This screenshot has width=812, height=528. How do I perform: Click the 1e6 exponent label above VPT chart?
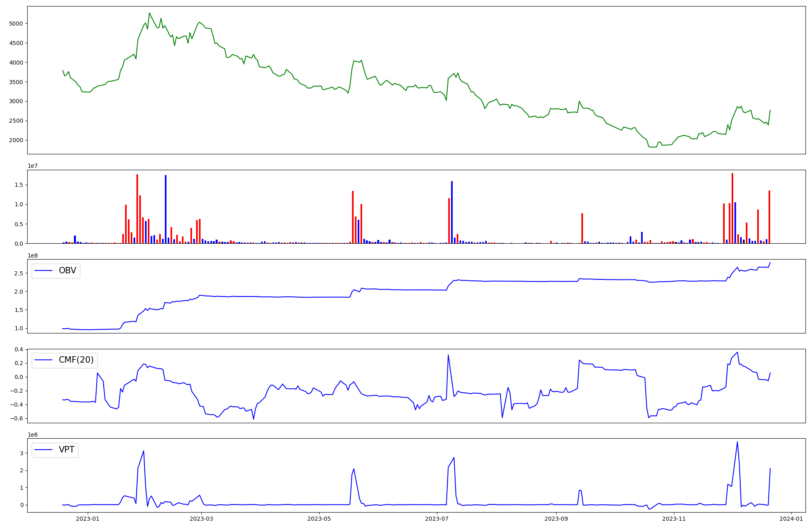(x=33, y=435)
